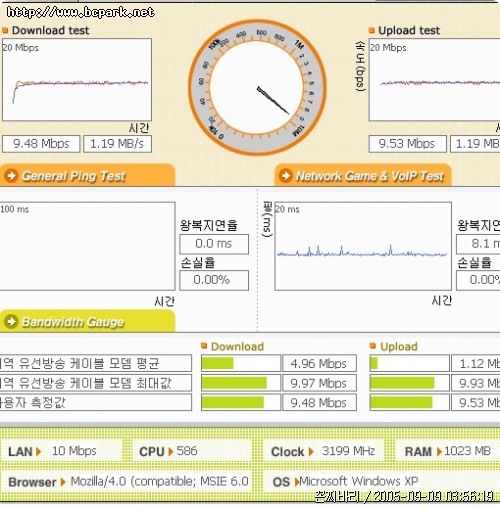Select the download 1.19 MB/s field
This screenshot has width=500, height=509.
click(117, 144)
